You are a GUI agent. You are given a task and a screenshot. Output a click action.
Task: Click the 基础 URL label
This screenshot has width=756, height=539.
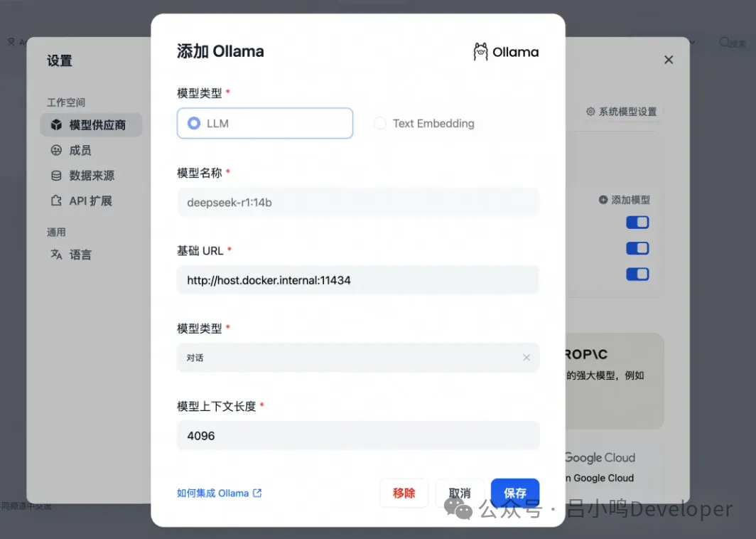[x=200, y=251]
